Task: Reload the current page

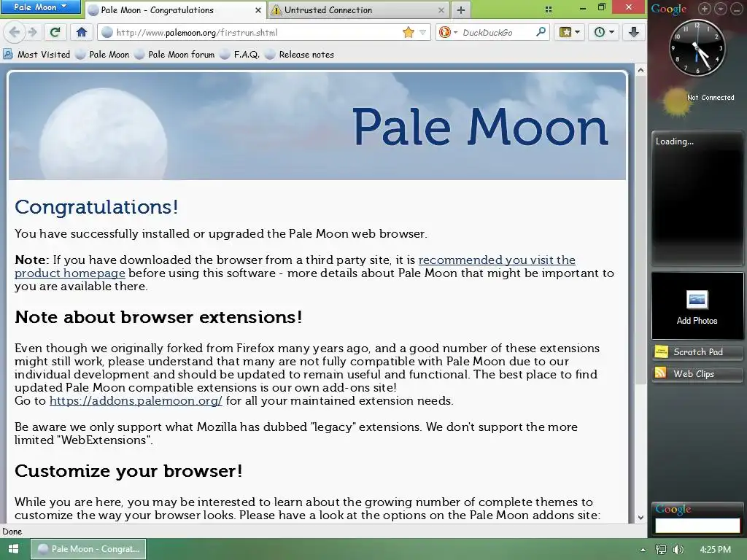Action: pos(55,32)
